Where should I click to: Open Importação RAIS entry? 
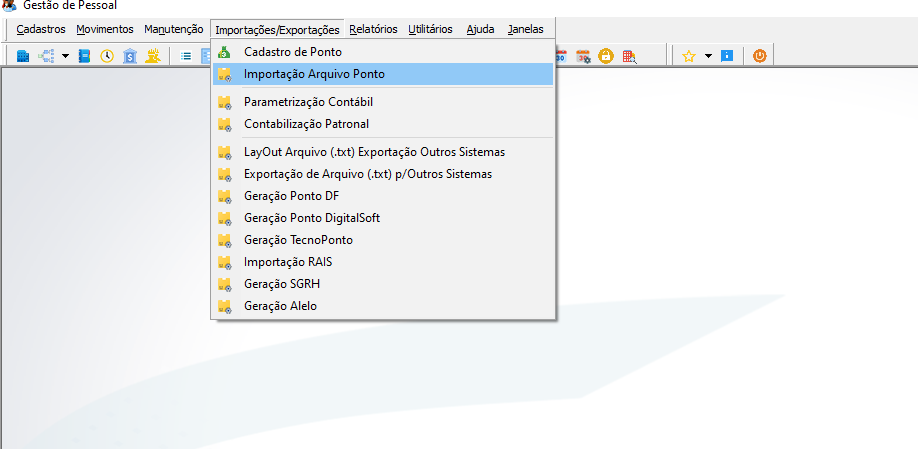[383, 262]
